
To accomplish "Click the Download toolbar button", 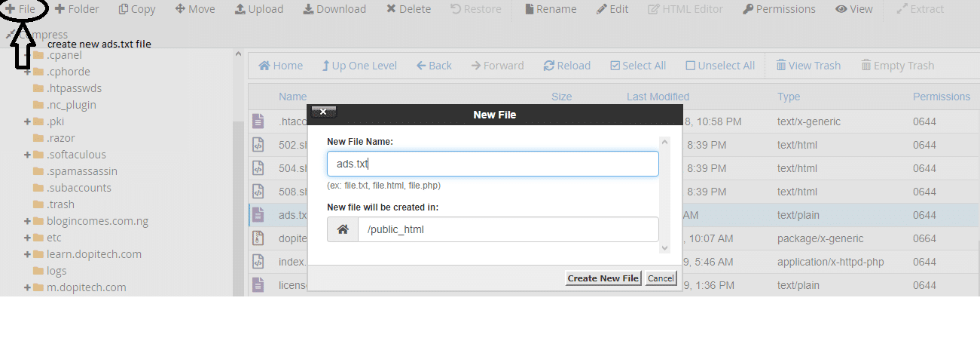I will [x=335, y=9].
